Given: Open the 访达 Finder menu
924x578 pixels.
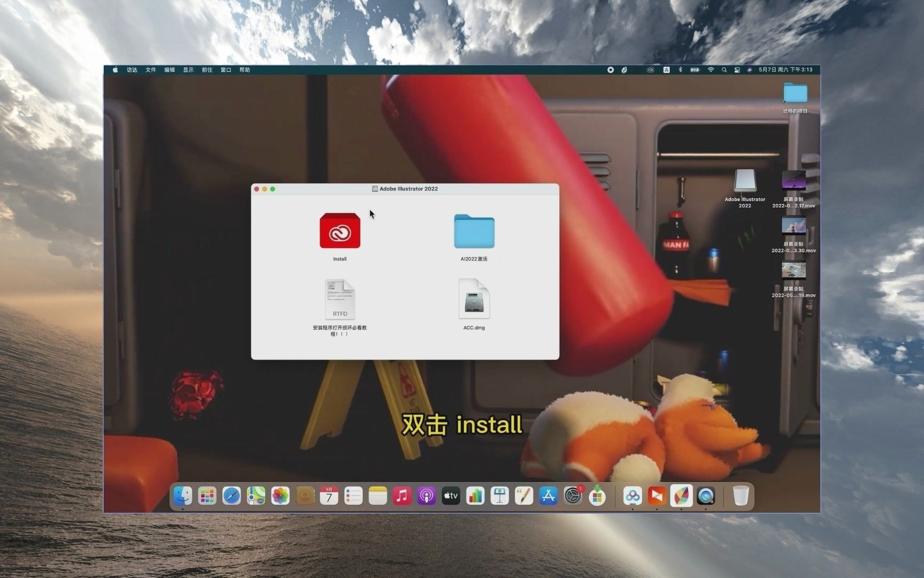Looking at the screenshot, I should (x=132, y=70).
